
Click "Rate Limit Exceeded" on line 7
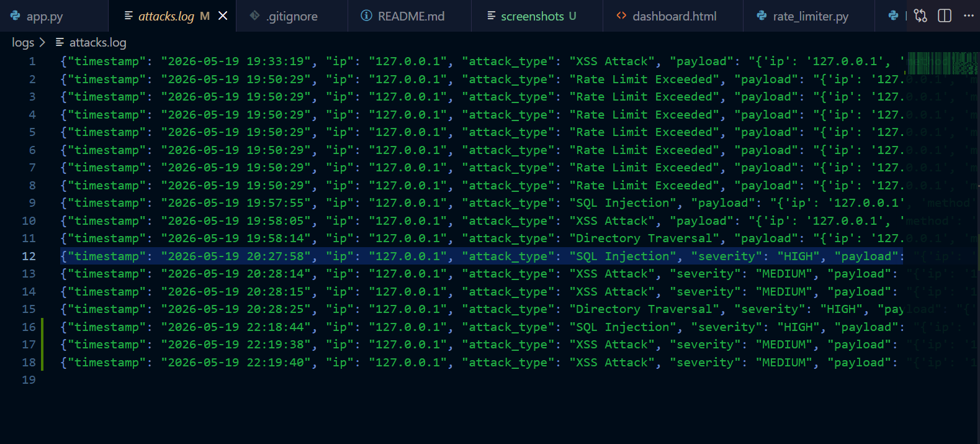click(644, 168)
